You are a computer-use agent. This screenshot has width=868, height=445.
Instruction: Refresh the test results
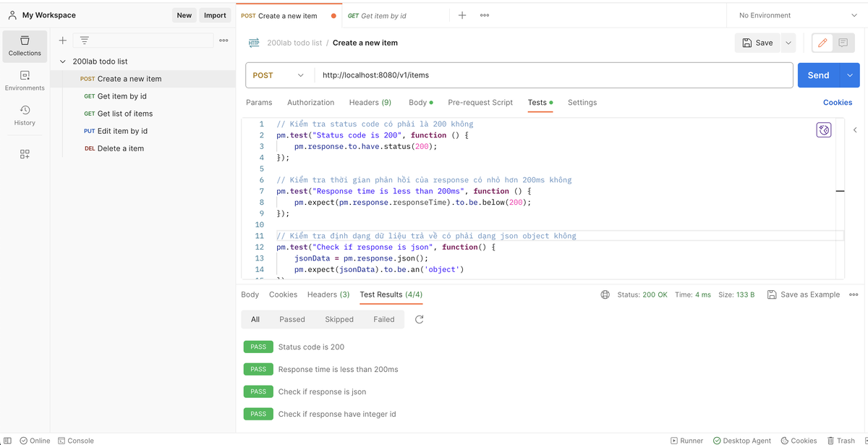[418, 318]
